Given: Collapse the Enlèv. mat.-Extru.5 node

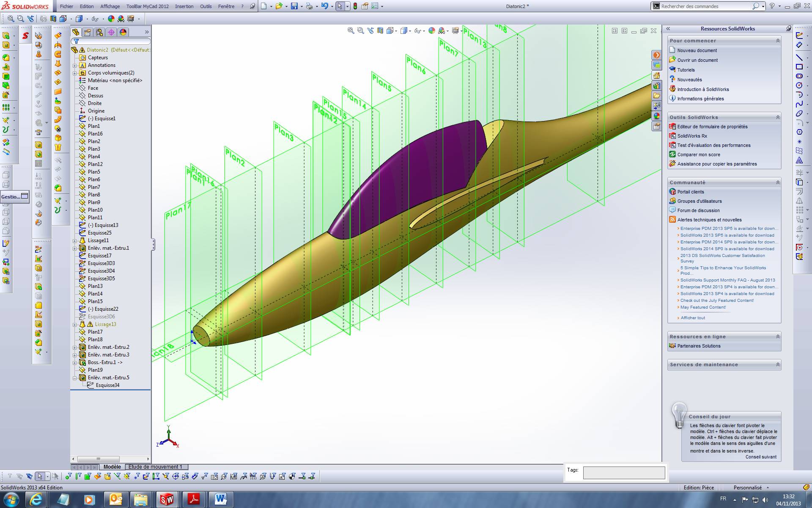Looking at the screenshot, I should click(x=75, y=378).
